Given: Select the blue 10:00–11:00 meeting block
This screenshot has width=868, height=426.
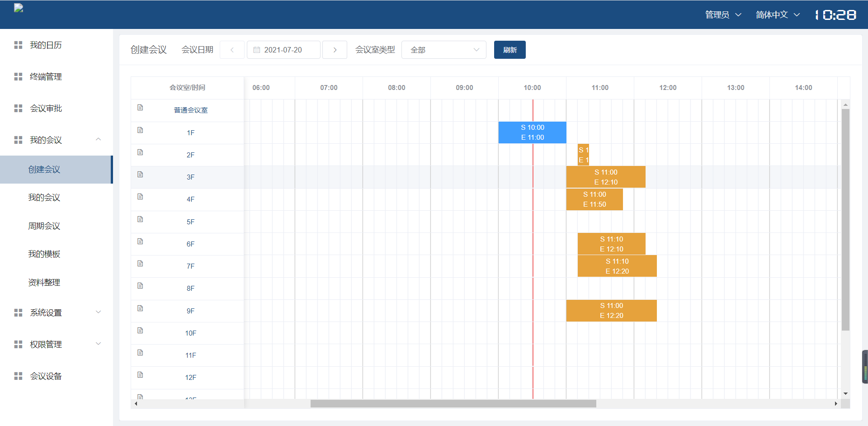Looking at the screenshot, I should click(x=532, y=133).
